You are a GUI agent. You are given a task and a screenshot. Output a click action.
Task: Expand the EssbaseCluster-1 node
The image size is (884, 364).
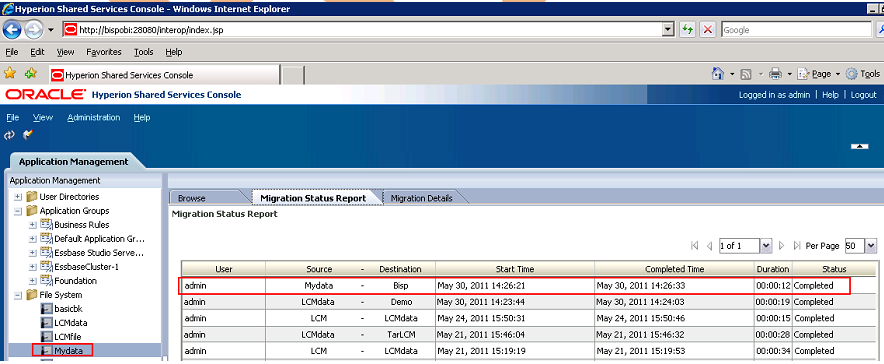(x=33, y=267)
